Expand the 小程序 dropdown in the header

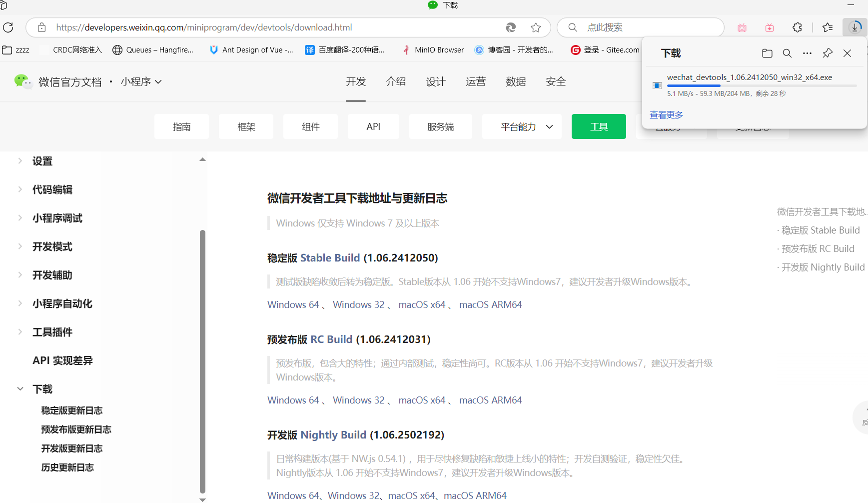[x=141, y=81]
